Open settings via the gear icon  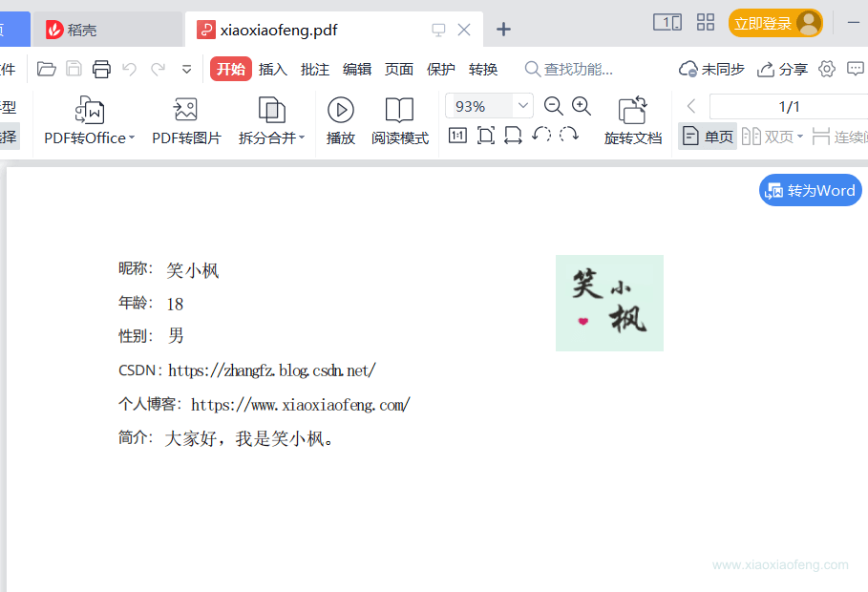827,69
